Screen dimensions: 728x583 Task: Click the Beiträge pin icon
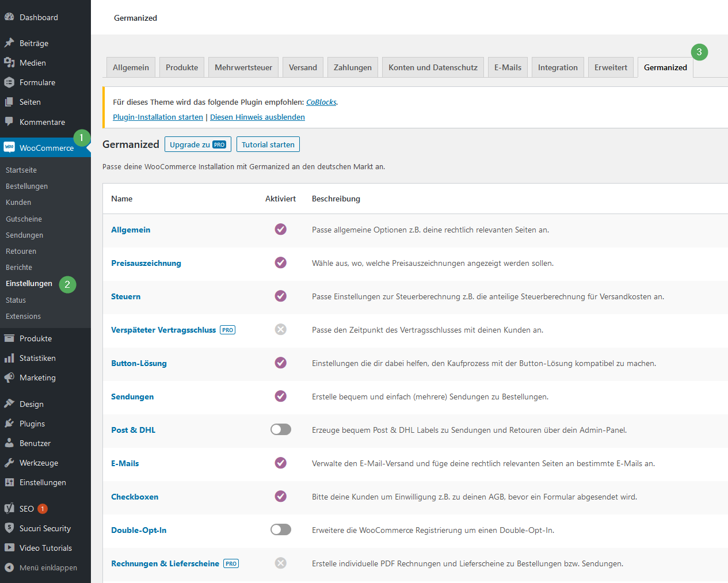coord(9,43)
